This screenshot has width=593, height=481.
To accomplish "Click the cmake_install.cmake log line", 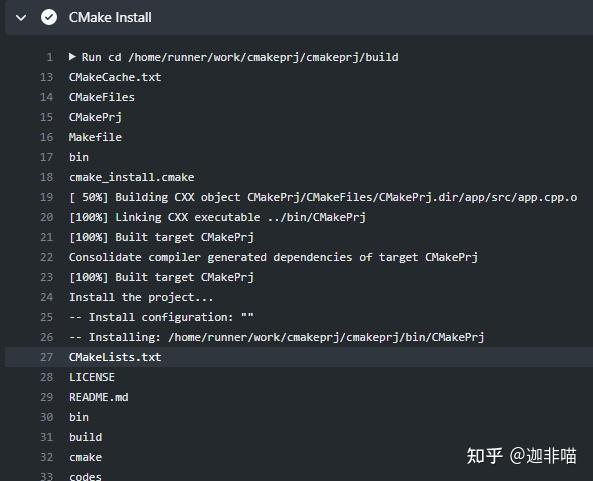I will click(x=132, y=177).
